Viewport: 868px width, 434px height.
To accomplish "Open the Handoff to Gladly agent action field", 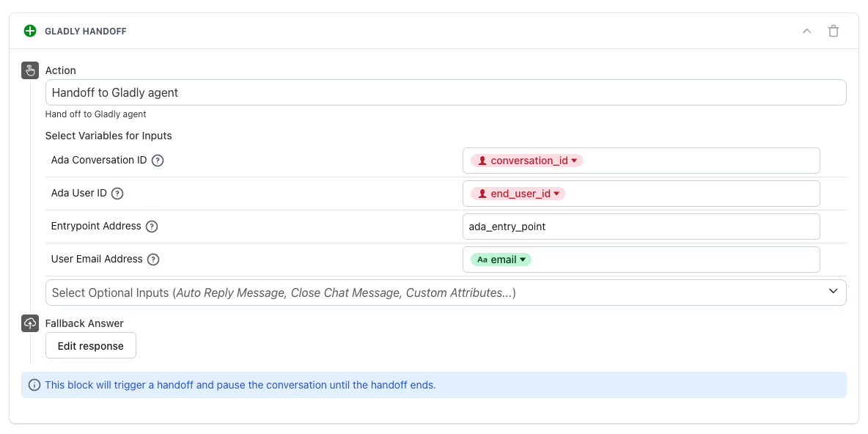I will (x=446, y=92).
